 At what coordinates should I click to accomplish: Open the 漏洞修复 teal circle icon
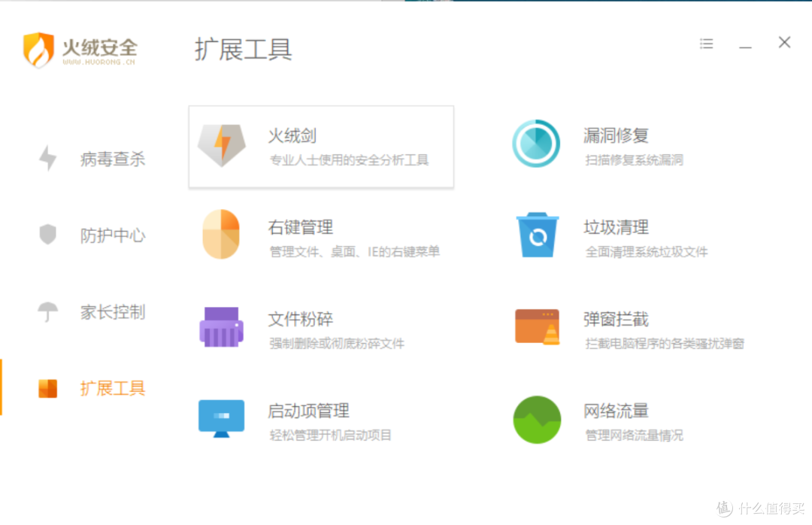click(x=536, y=144)
